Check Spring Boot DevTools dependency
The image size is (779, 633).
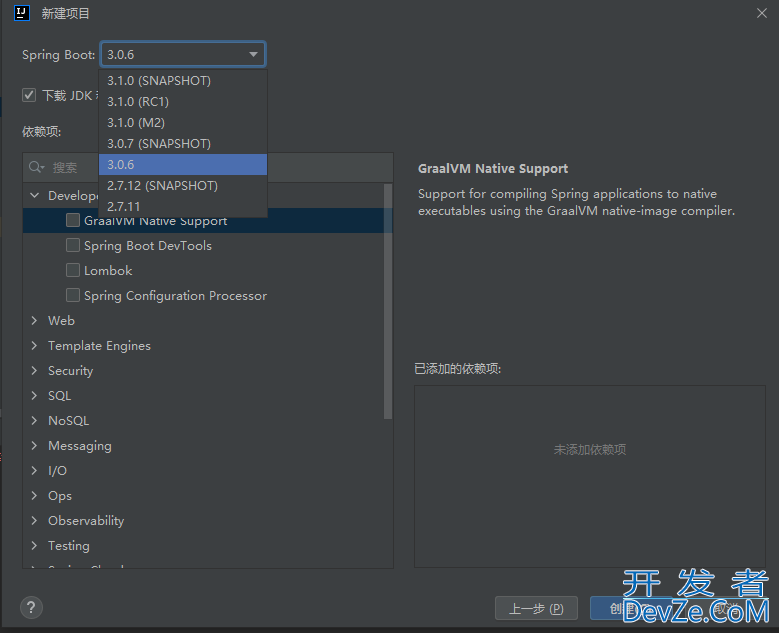pos(73,245)
